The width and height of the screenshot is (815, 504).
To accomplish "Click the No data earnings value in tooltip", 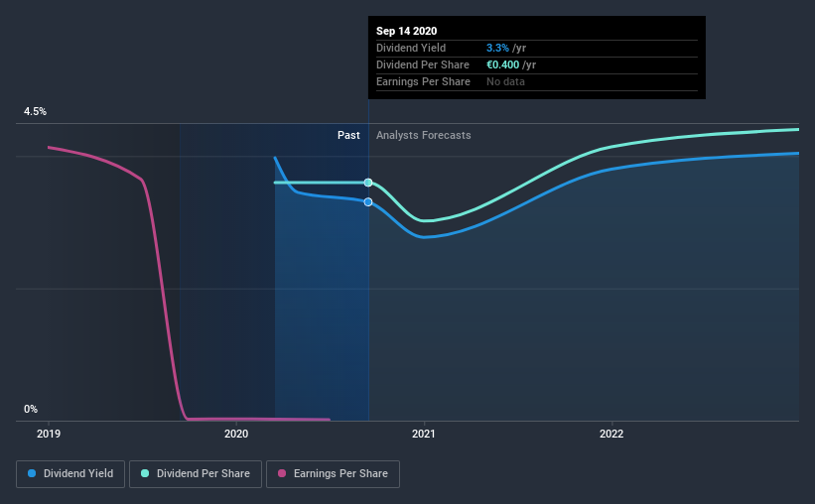I will point(505,81).
